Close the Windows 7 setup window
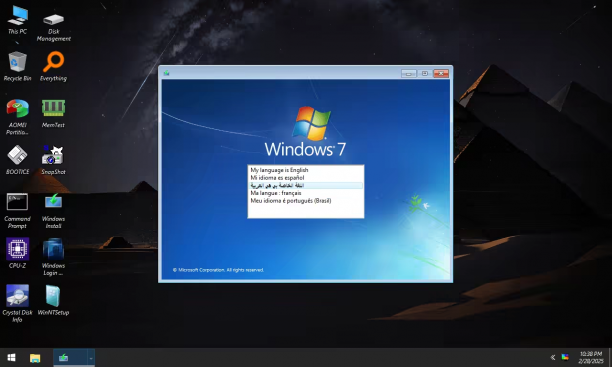 click(x=441, y=73)
